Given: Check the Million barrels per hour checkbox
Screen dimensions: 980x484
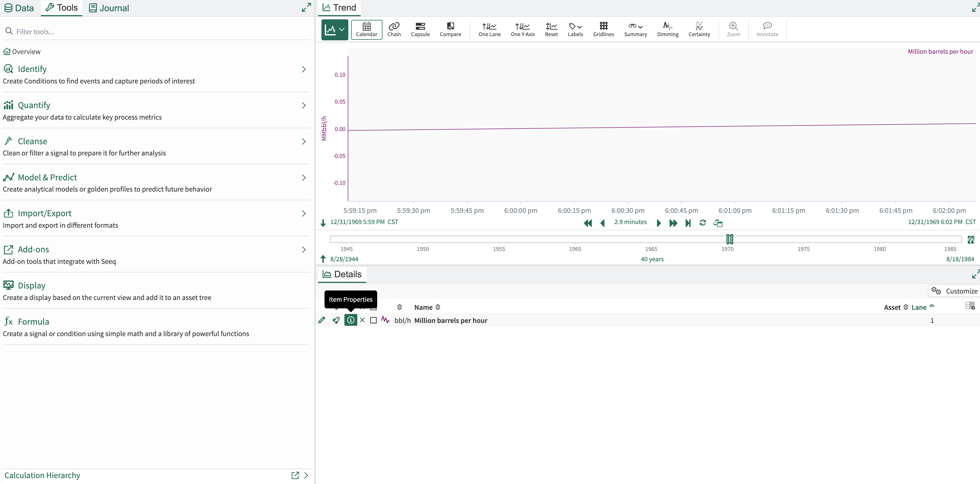Looking at the screenshot, I should [373, 320].
